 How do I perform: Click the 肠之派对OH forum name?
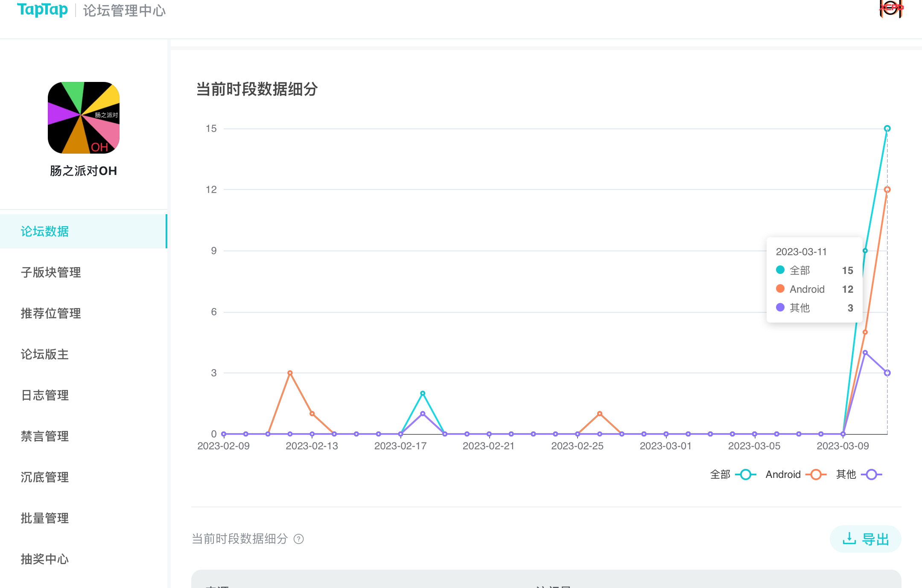tap(83, 171)
